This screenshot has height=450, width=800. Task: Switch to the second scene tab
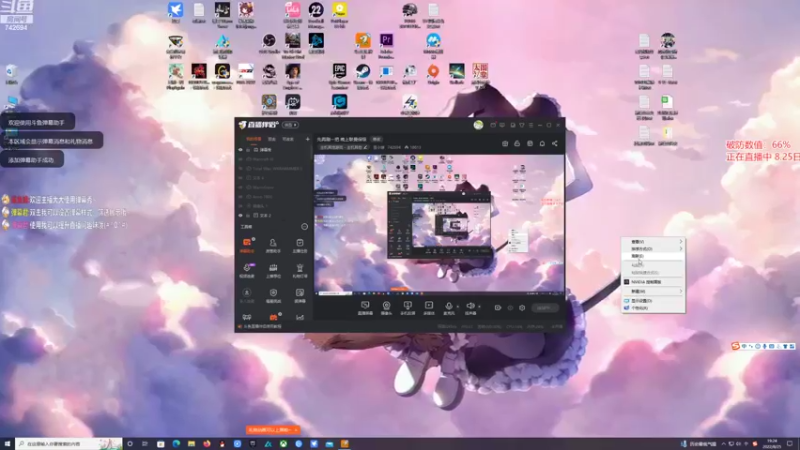pyautogui.click(x=272, y=139)
